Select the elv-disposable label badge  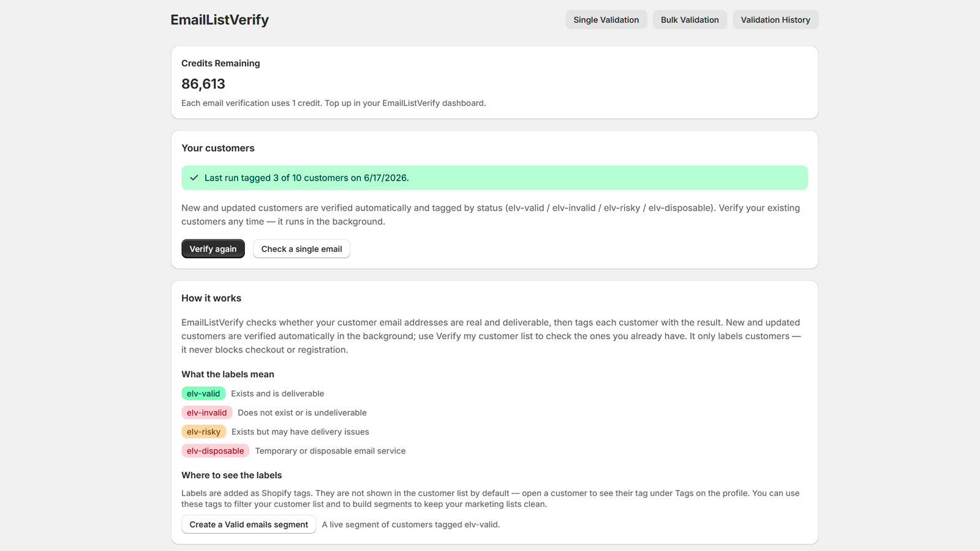click(216, 451)
